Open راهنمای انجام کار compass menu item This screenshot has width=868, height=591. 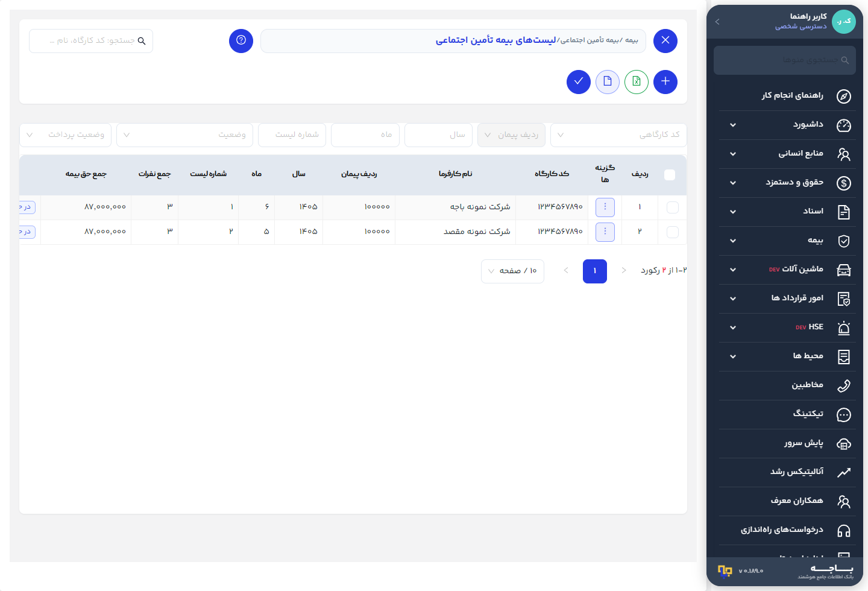click(x=787, y=96)
